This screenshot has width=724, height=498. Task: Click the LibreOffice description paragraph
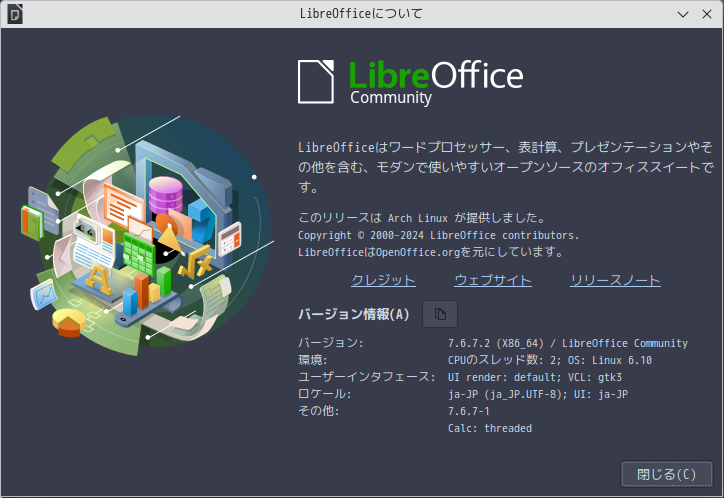click(x=505, y=167)
